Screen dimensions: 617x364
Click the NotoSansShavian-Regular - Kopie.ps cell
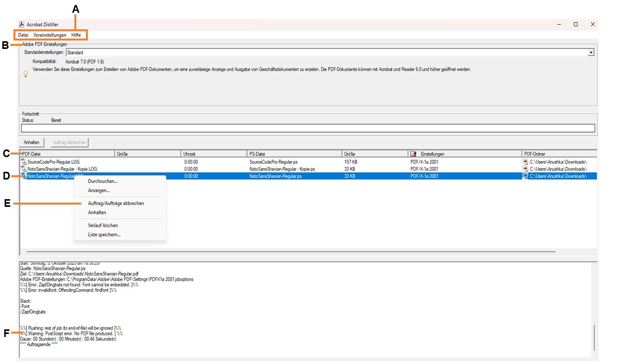click(x=282, y=169)
